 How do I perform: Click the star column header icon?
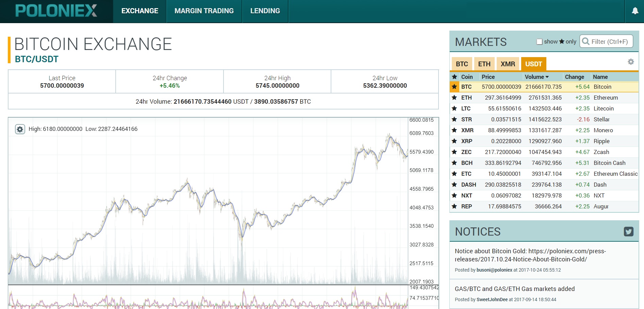click(x=454, y=77)
